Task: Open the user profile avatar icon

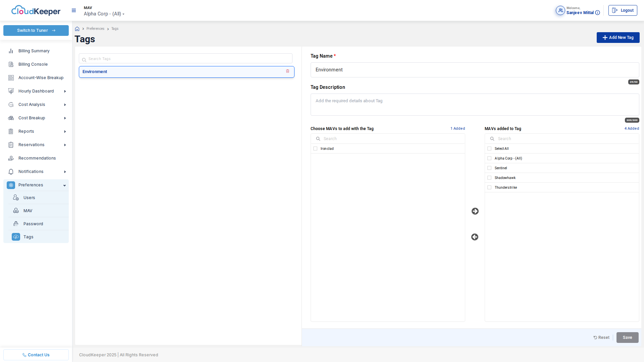Action: [560, 11]
